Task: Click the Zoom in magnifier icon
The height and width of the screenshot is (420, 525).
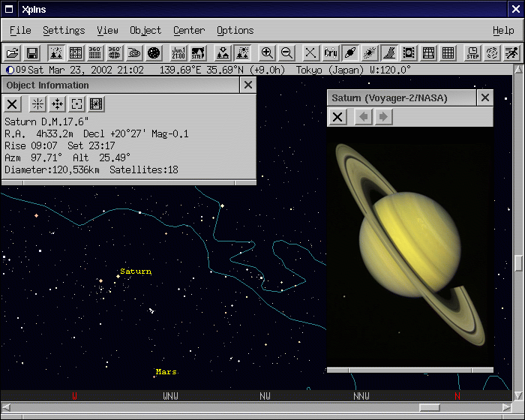Action: (x=267, y=53)
